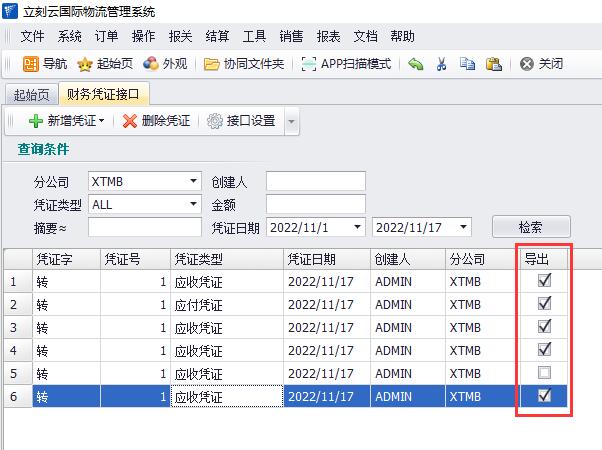The width and height of the screenshot is (602, 450).
Task: Click the scissors cut icon
Action: [441, 64]
